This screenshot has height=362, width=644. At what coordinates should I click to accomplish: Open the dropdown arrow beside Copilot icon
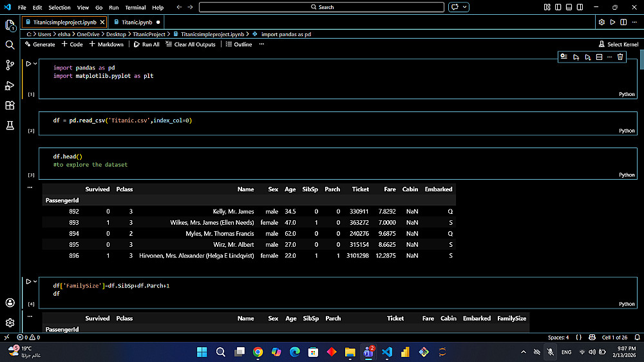tap(464, 7)
